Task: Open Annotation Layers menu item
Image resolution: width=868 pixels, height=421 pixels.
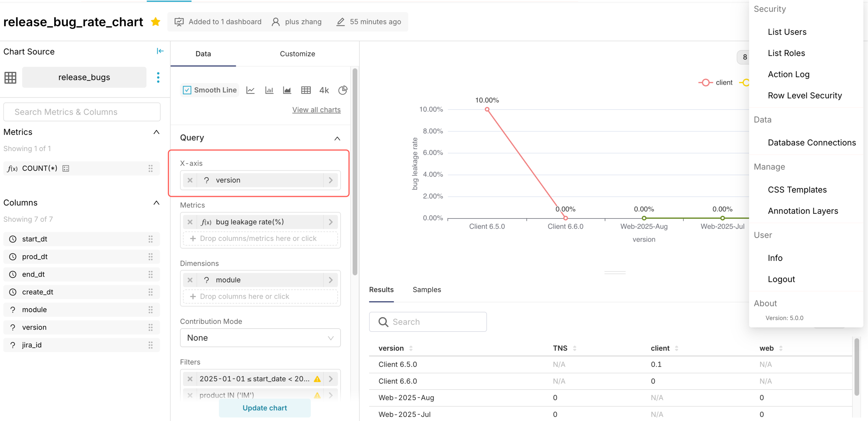Action: point(803,211)
